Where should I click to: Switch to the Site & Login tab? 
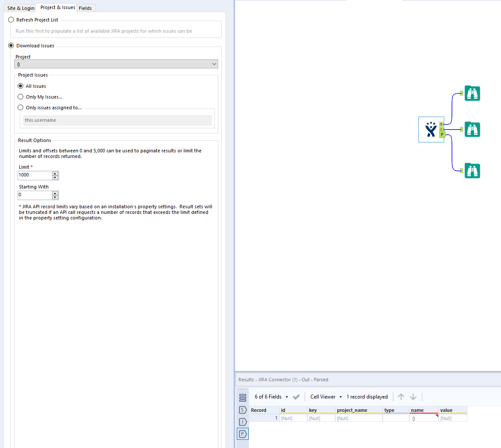(x=20, y=8)
